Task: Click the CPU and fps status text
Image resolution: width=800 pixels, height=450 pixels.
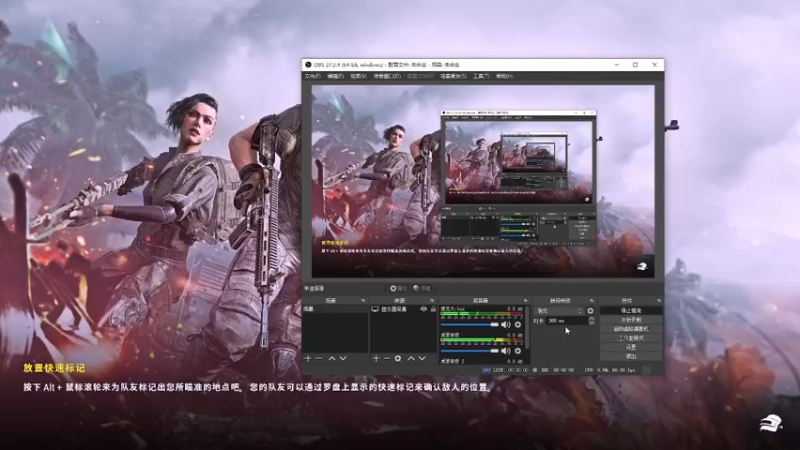Action: [x=610, y=370]
